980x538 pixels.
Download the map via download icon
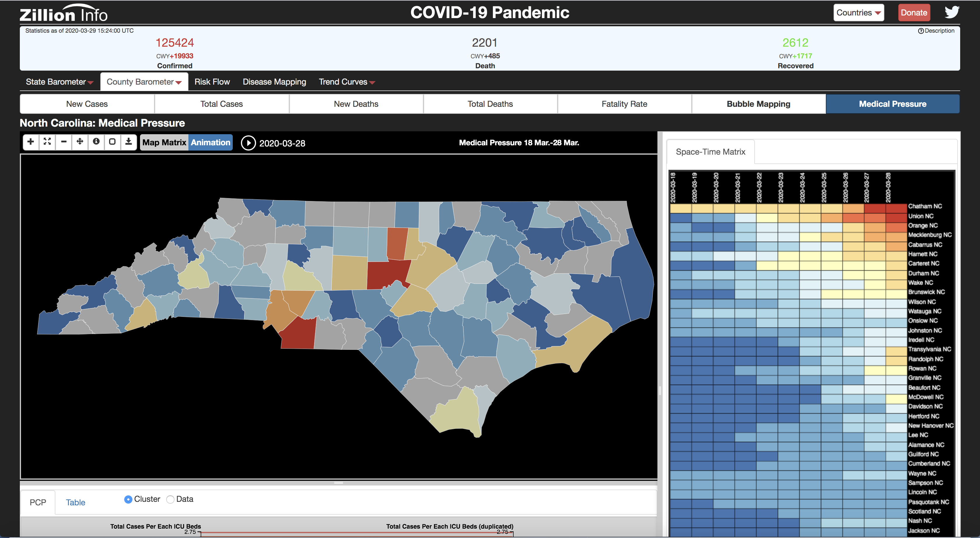click(129, 142)
